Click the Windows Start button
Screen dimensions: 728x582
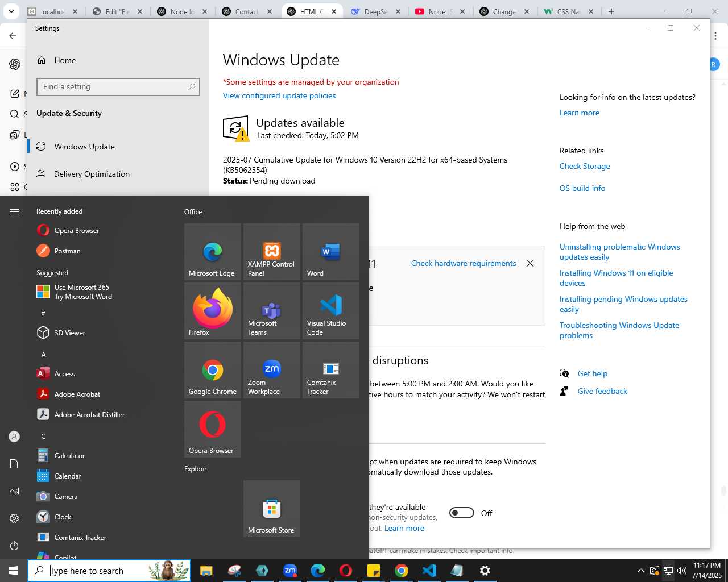tap(14, 571)
